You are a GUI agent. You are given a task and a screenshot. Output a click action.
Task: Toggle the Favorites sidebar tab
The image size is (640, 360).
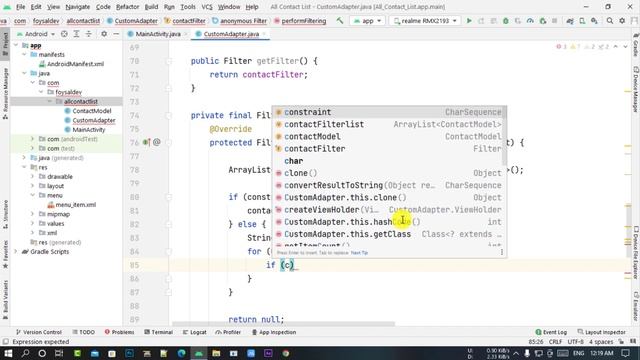[x=5, y=254]
